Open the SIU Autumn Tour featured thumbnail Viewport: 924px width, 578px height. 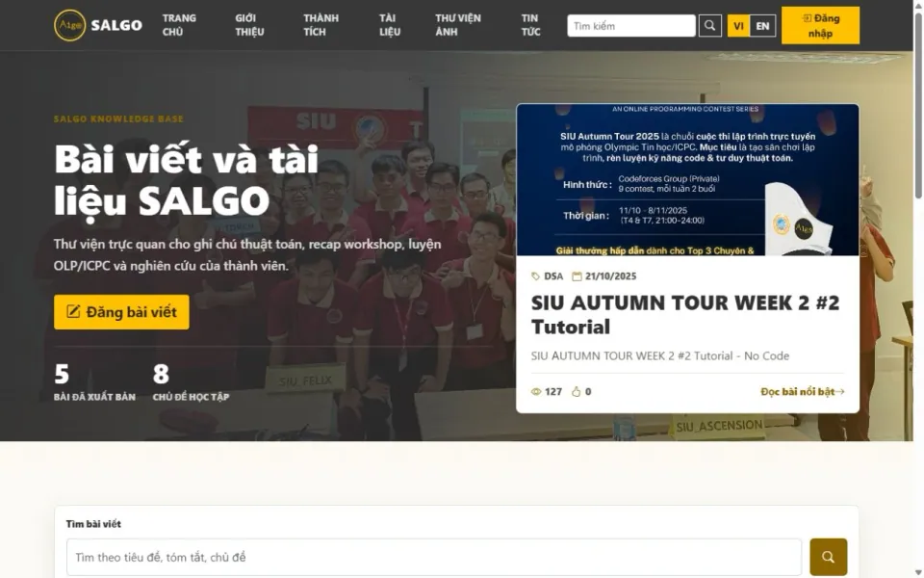687,180
